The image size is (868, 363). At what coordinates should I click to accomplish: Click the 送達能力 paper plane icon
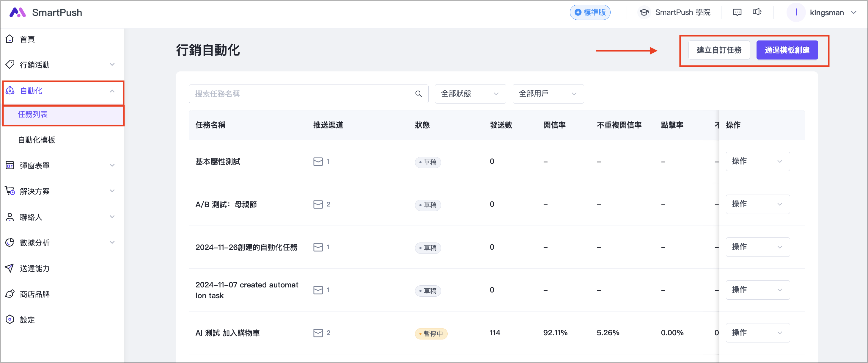coord(10,268)
